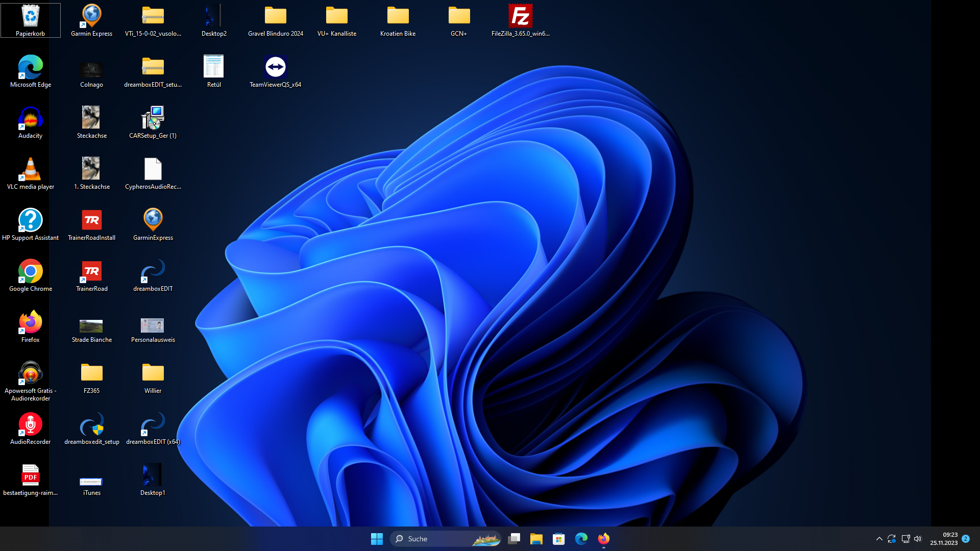This screenshot has height=551, width=980.
Task: Open File Explorer from the taskbar
Action: 536,539
